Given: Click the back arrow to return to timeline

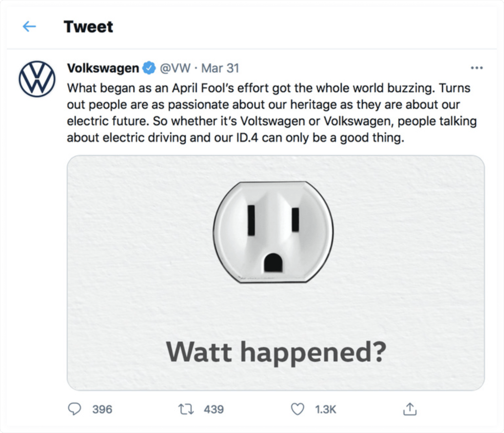Looking at the screenshot, I should click(29, 26).
